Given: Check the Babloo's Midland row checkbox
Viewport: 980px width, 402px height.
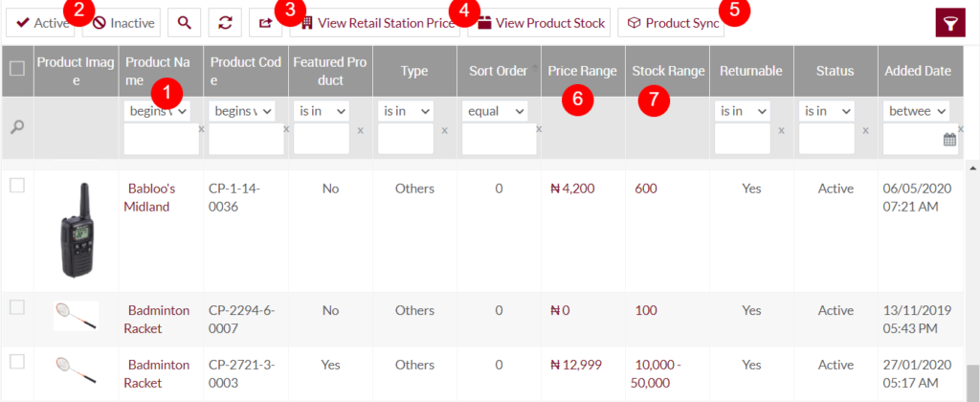Looking at the screenshot, I should pyautogui.click(x=16, y=186).
